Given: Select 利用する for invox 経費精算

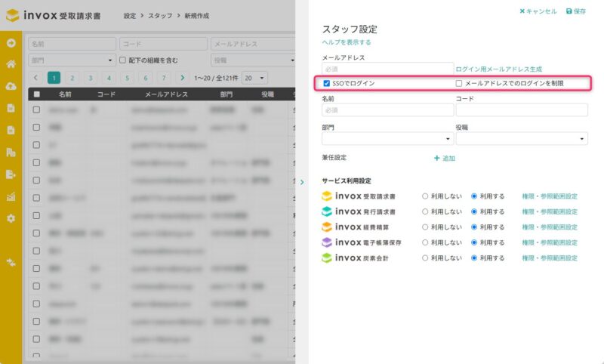Looking at the screenshot, I should (474, 227).
